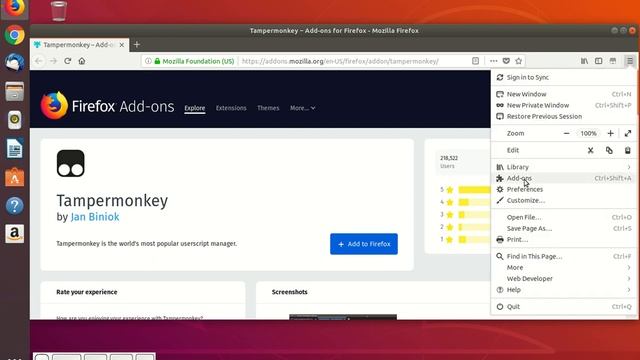Expand the Web Developer submenu
This screenshot has height=360, width=640.
(564, 279)
